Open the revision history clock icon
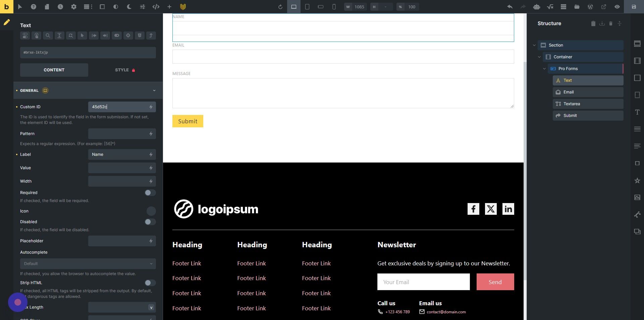 [61, 7]
